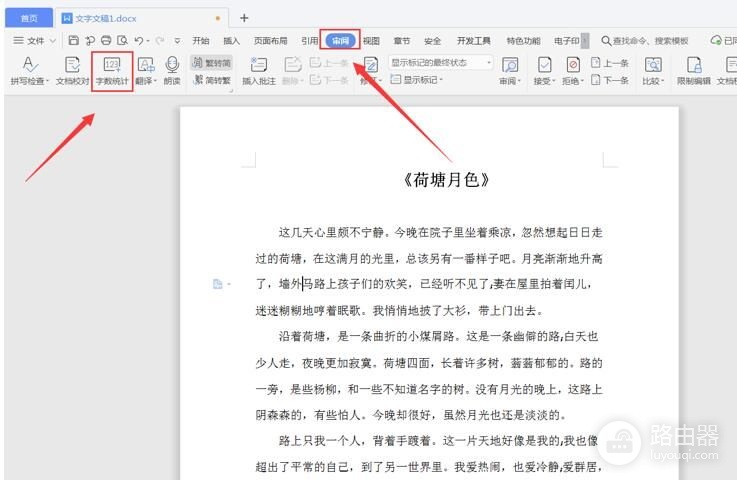The image size is (737, 483).
Task: Expand the compare (比较) dropdown arrow
Action: pos(662,81)
